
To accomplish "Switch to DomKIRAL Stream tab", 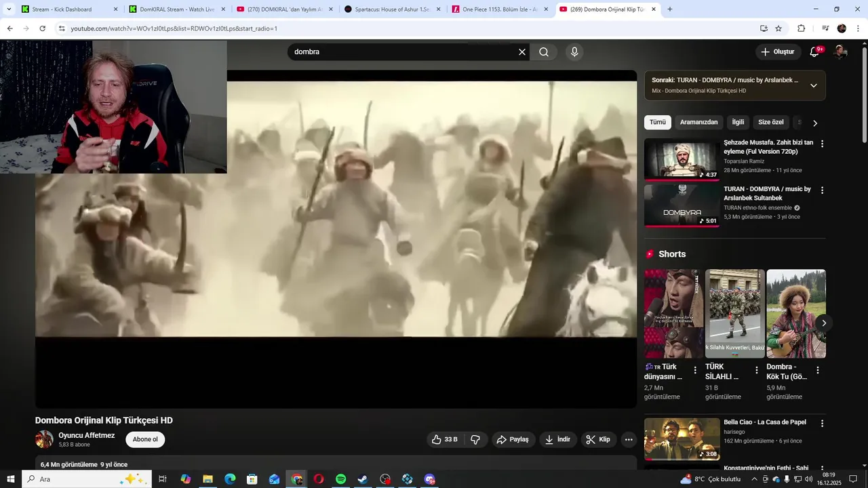I will click(176, 9).
